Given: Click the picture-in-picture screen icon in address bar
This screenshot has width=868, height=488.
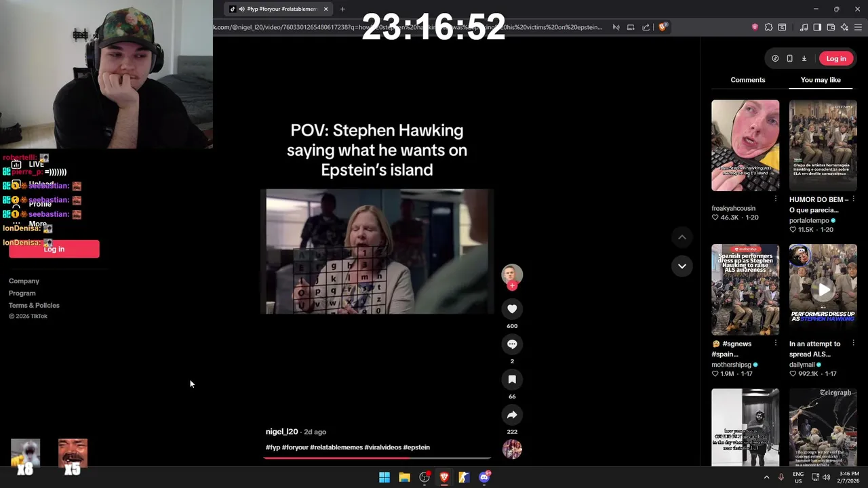Looking at the screenshot, I should pos(631,27).
